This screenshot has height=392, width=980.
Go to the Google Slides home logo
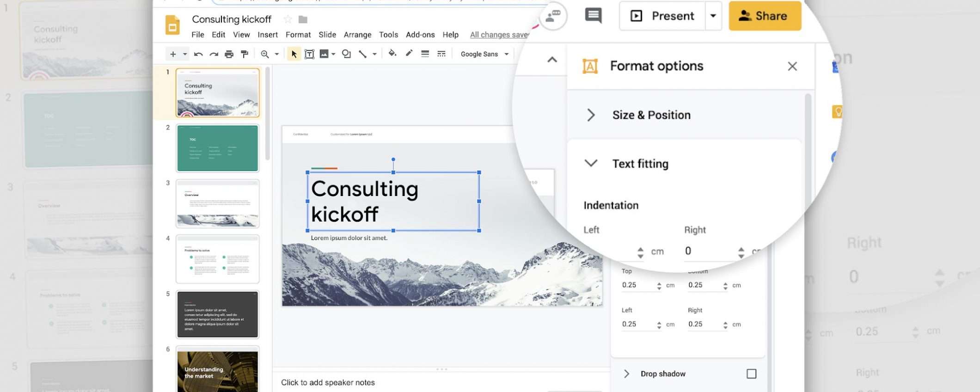172,24
